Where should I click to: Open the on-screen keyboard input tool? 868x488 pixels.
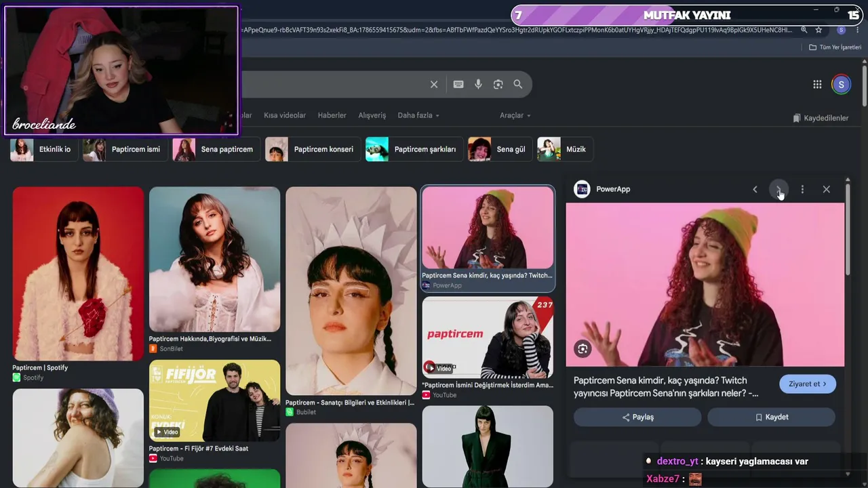coord(458,84)
